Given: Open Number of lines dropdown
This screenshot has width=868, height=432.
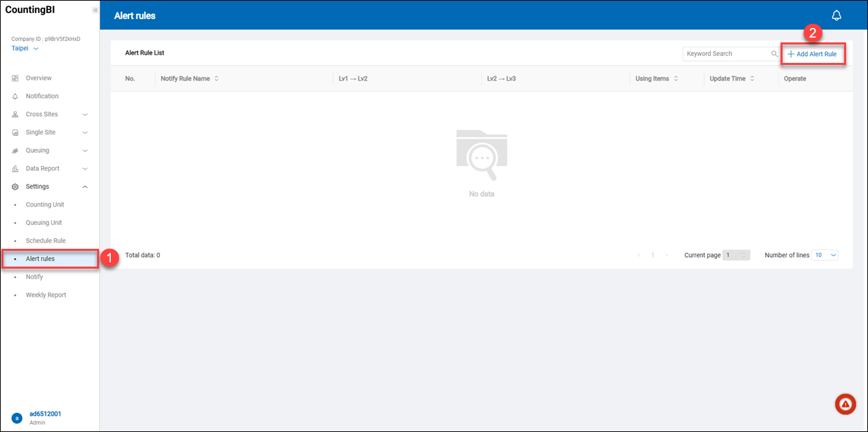Looking at the screenshot, I should pyautogui.click(x=825, y=255).
